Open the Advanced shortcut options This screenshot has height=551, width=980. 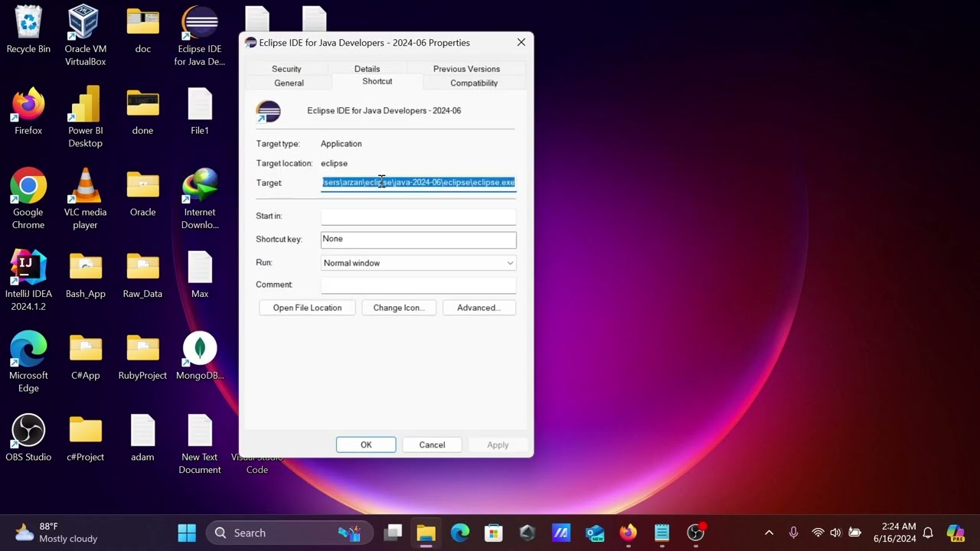pos(479,308)
